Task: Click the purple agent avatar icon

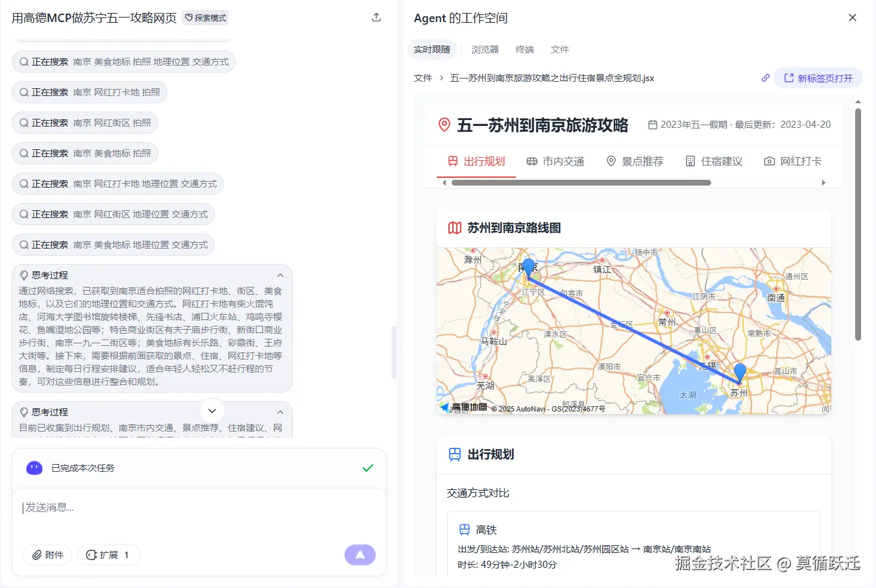Action: point(34,468)
